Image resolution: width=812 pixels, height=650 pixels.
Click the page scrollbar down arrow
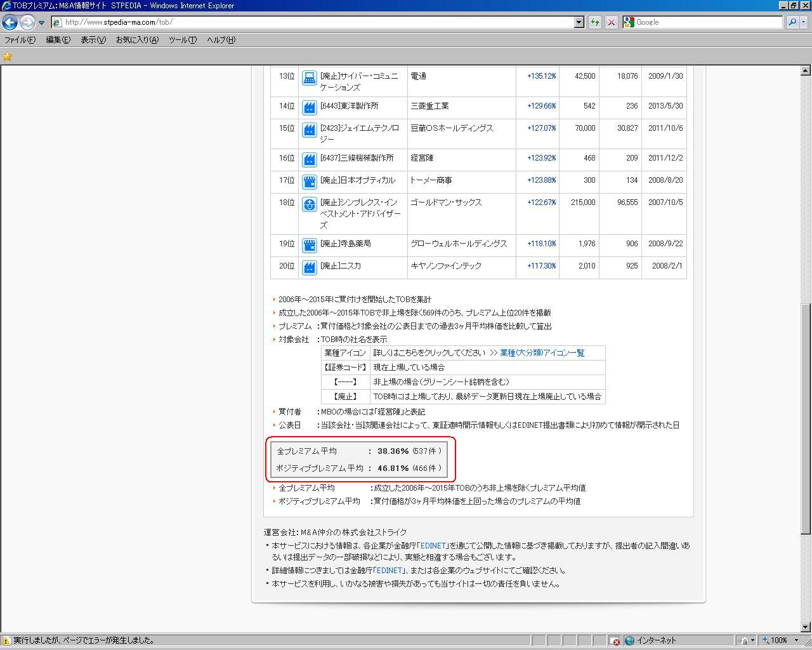click(x=806, y=627)
